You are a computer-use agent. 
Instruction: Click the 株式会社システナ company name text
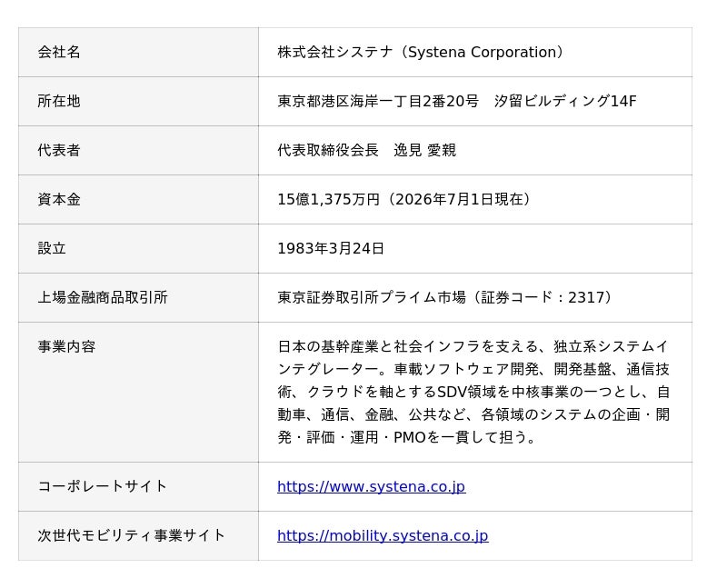[x=335, y=52]
